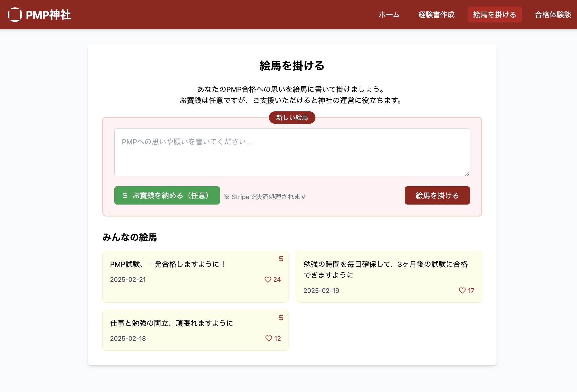Screen dimensions: 577x392
Task: Like the 仕事と勉強の両立 ema card
Action: [x=269, y=338]
